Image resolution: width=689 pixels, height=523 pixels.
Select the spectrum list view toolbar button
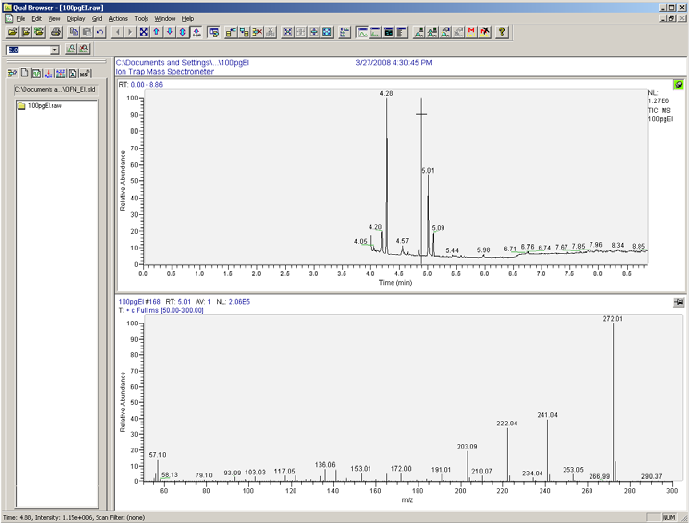pyautogui.click(x=401, y=32)
